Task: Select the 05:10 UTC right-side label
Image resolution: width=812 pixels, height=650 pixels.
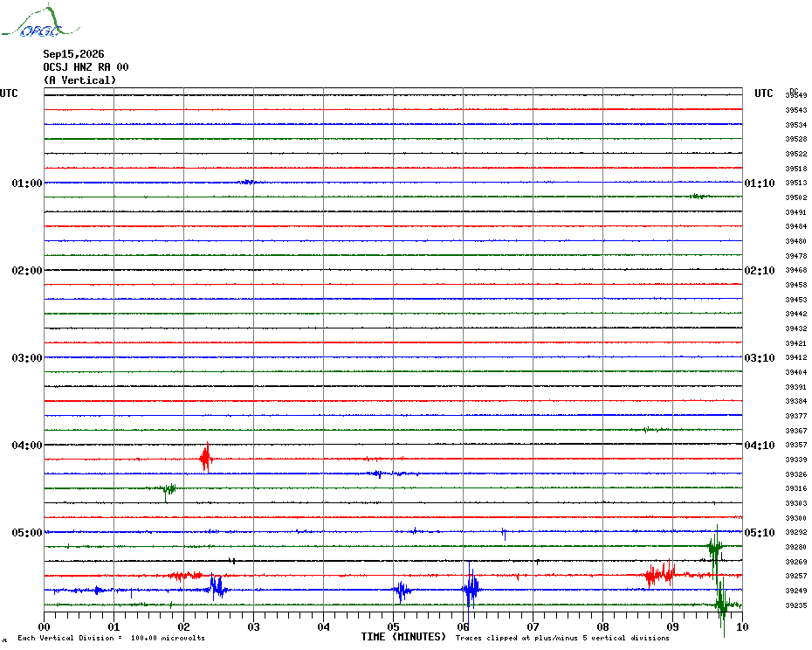Action: tap(760, 533)
